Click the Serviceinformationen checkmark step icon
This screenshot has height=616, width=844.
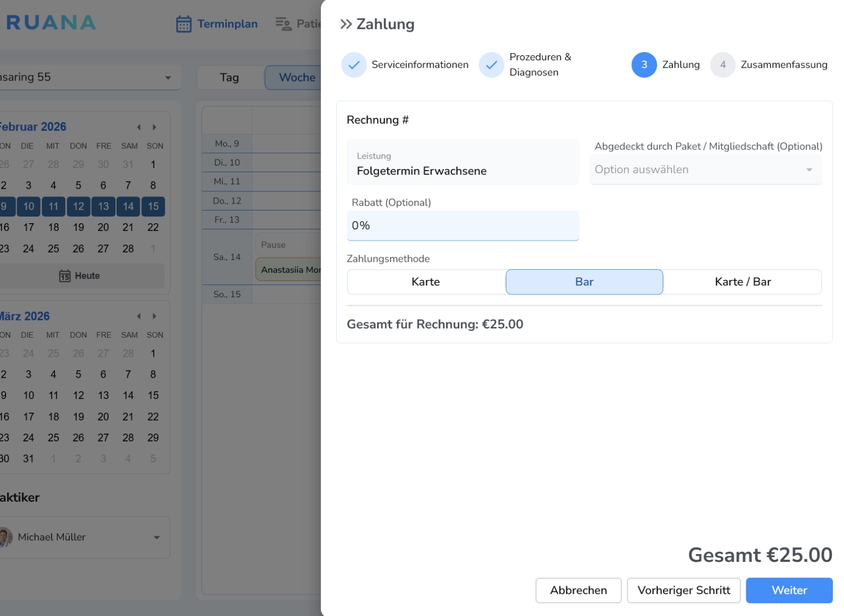[354, 65]
